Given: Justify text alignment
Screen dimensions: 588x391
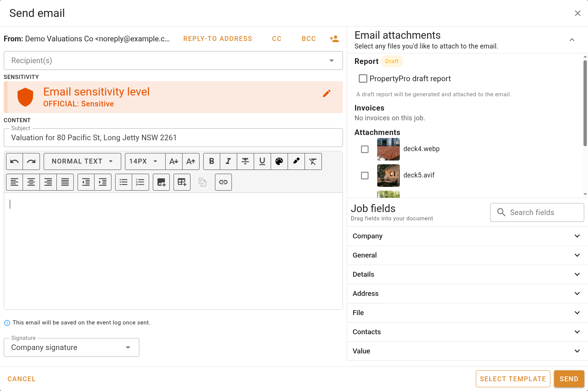Looking at the screenshot, I should click(x=65, y=182).
